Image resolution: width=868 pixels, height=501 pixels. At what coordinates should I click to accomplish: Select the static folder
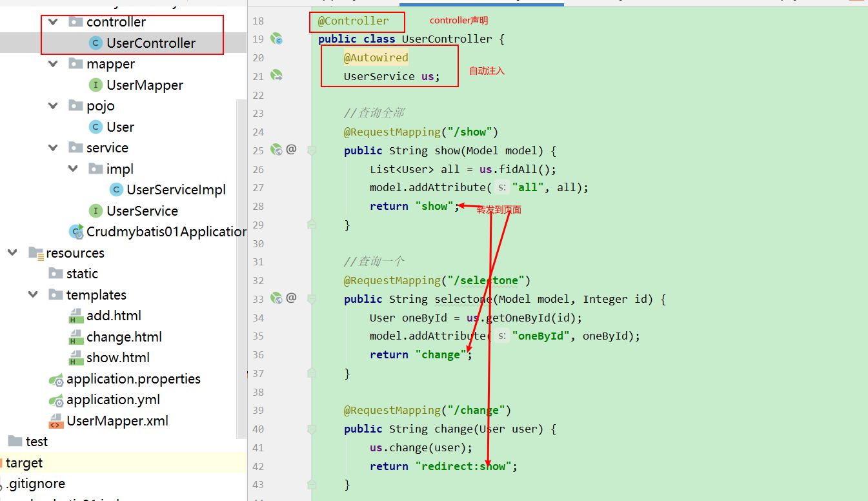pyautogui.click(x=82, y=274)
